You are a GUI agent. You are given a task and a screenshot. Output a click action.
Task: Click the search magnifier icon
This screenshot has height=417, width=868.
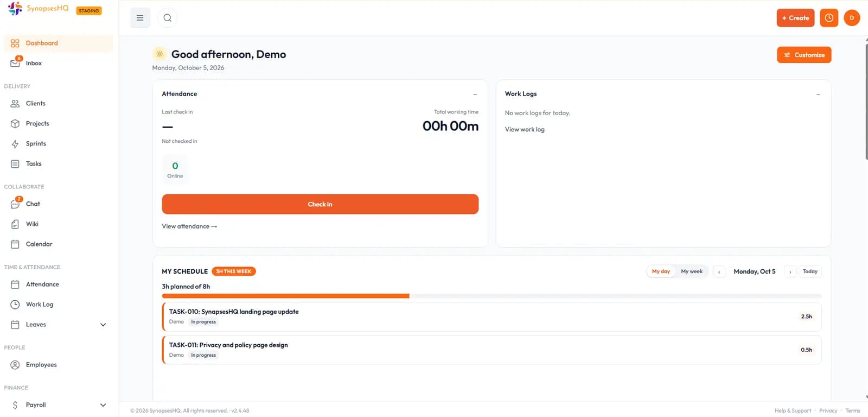[168, 18]
